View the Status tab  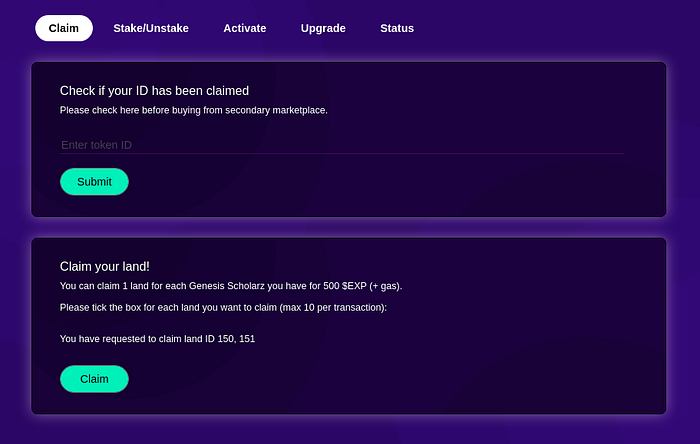click(397, 28)
